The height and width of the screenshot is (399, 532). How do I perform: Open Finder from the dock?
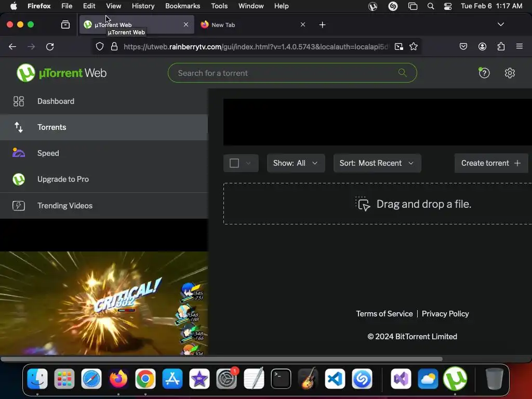pyautogui.click(x=37, y=379)
